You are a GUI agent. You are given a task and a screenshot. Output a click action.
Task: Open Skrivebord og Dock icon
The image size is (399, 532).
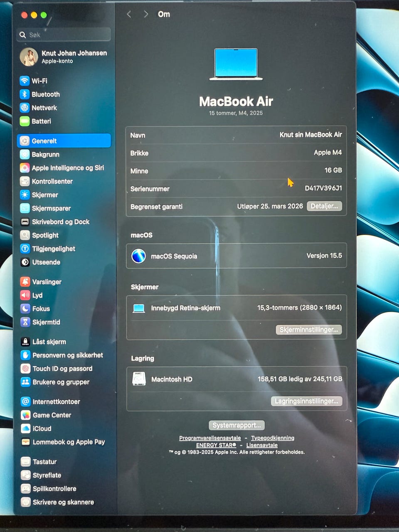[25, 222]
